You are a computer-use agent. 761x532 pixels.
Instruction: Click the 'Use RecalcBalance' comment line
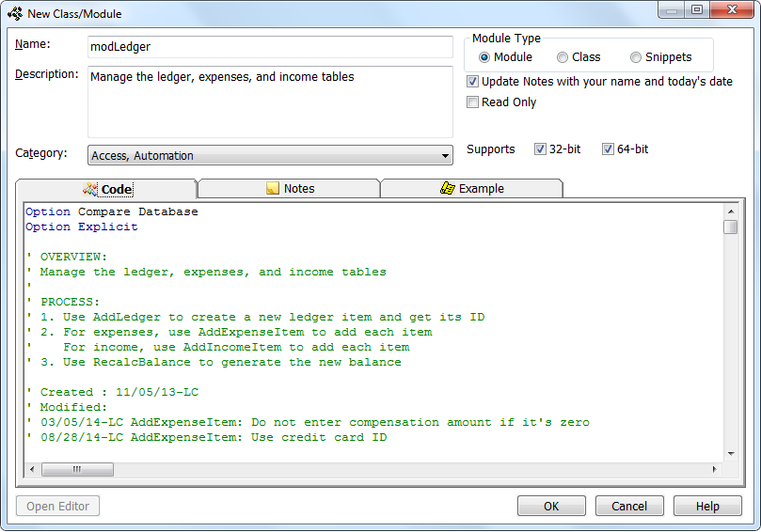tap(214, 362)
